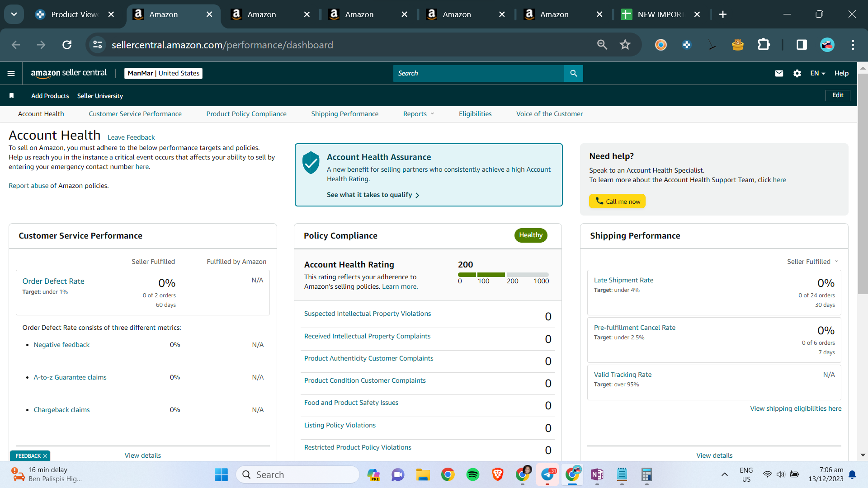The height and width of the screenshot is (488, 868).
Task: Open File Explorer from the taskbar
Action: point(423,474)
